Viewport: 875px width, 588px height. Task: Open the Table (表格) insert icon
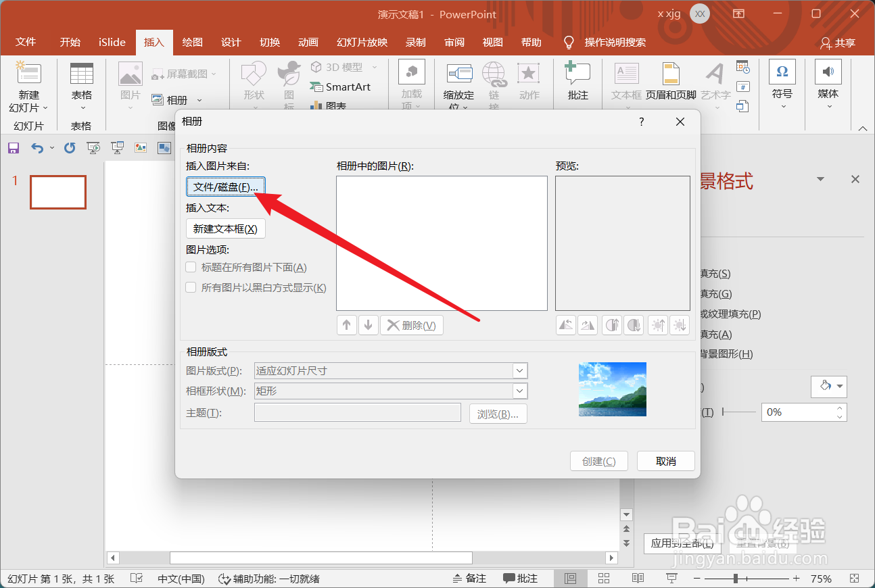pyautogui.click(x=82, y=74)
